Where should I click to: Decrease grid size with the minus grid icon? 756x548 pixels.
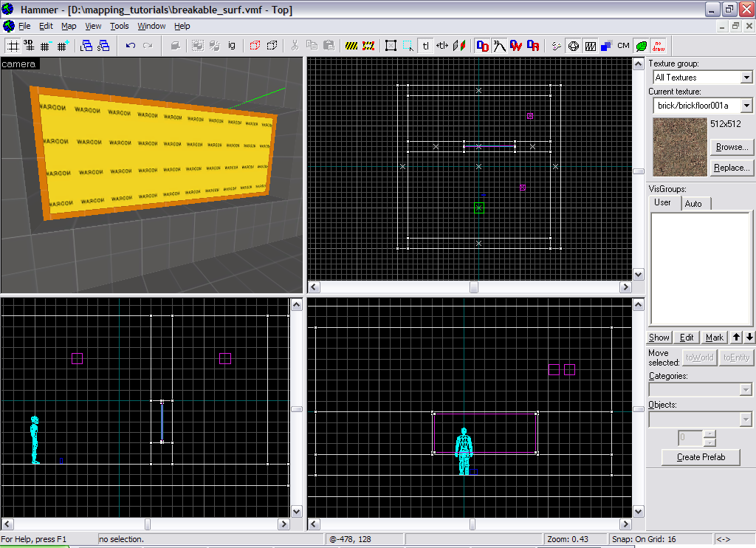[46, 46]
